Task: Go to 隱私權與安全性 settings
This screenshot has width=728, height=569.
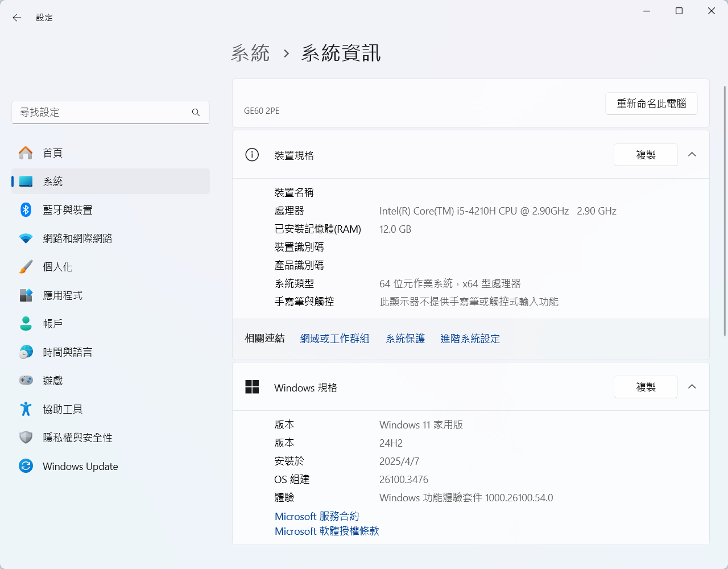Action: pyautogui.click(x=110, y=438)
